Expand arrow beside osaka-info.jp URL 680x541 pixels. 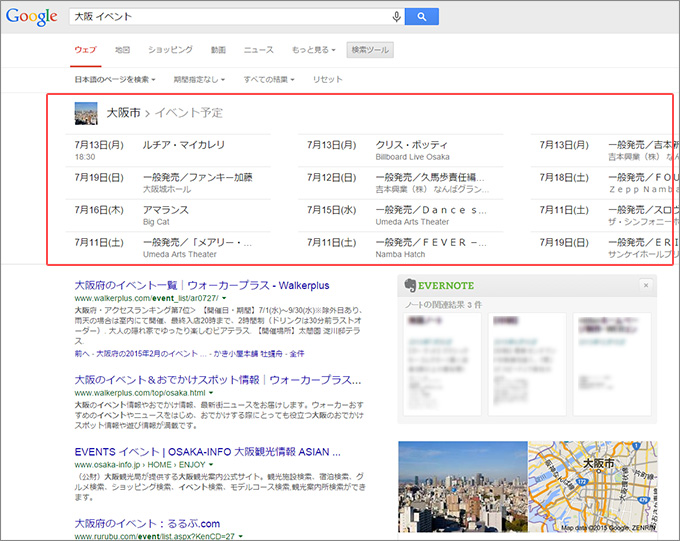[211, 465]
